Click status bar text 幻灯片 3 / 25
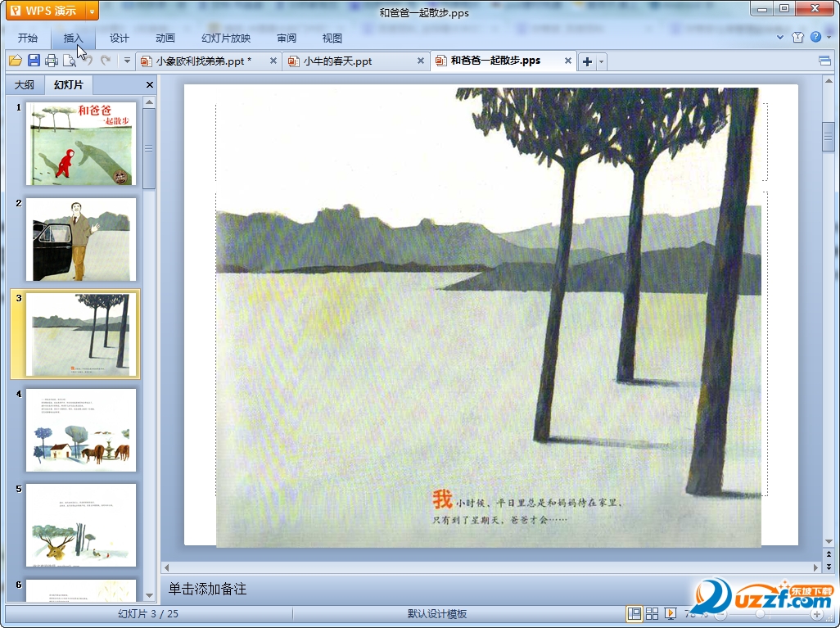The height and width of the screenshot is (628, 840). coord(148,613)
